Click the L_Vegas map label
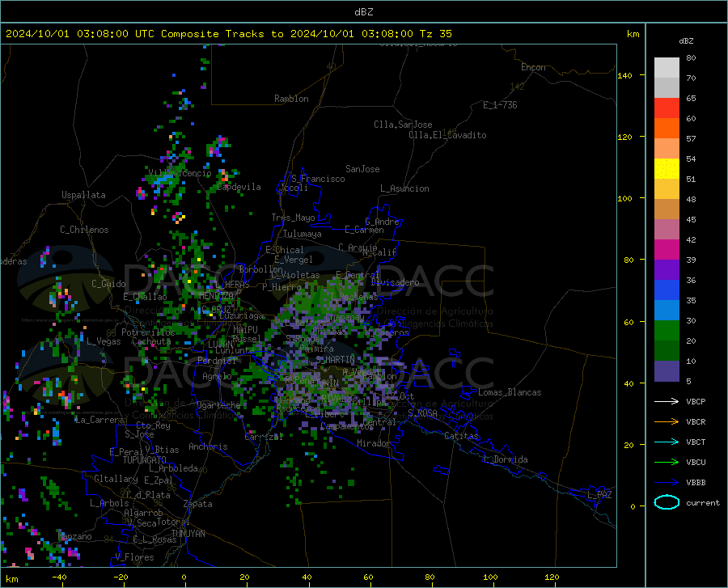The image size is (728, 588). point(104,341)
